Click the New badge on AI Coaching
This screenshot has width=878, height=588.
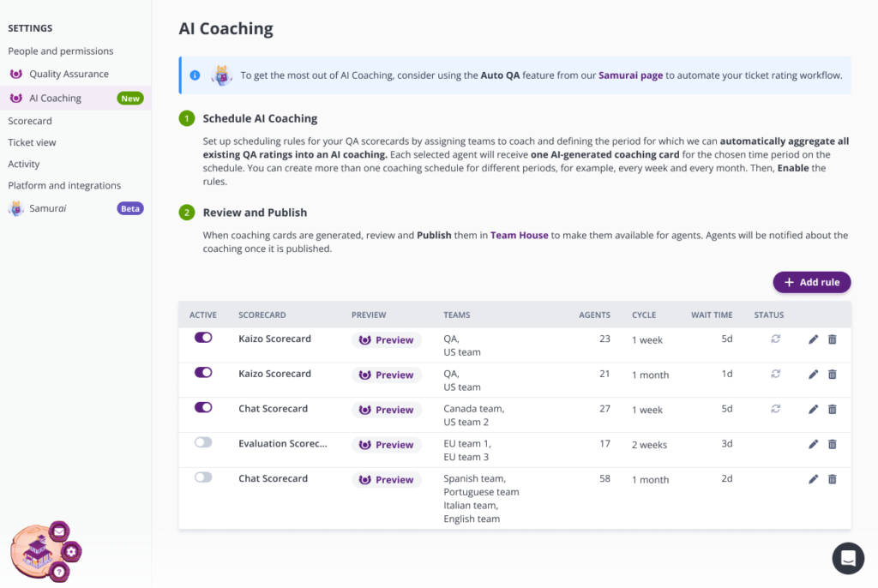(129, 98)
